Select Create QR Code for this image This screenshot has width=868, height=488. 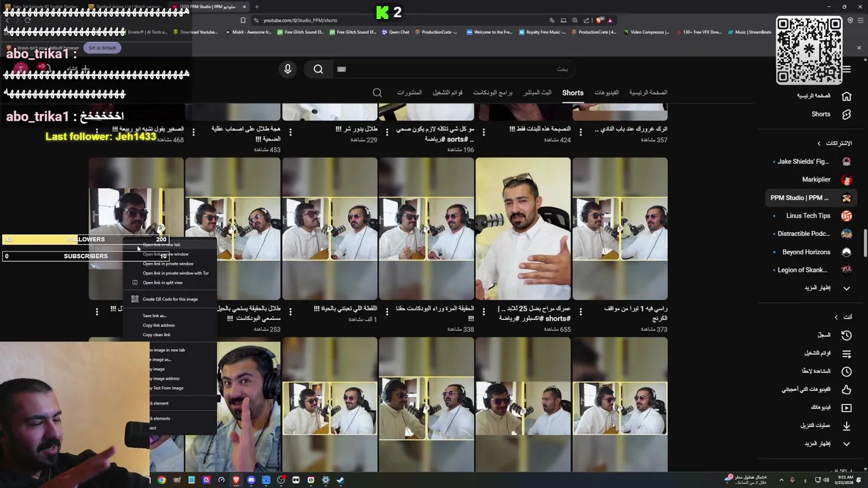click(x=170, y=299)
